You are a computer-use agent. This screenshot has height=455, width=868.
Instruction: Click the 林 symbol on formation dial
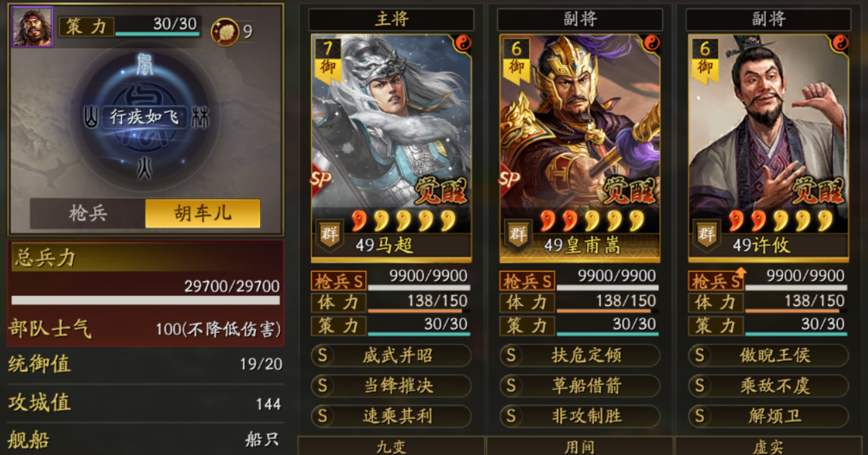[200, 118]
